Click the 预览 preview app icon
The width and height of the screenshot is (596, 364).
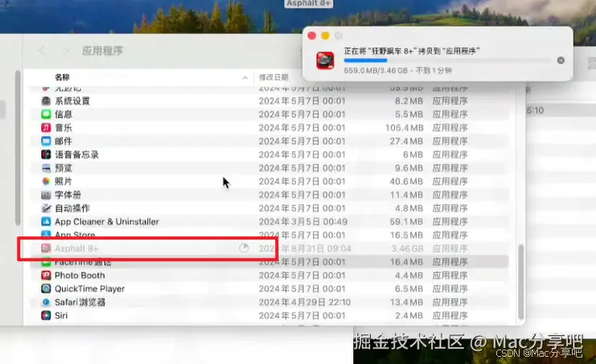[x=46, y=168]
